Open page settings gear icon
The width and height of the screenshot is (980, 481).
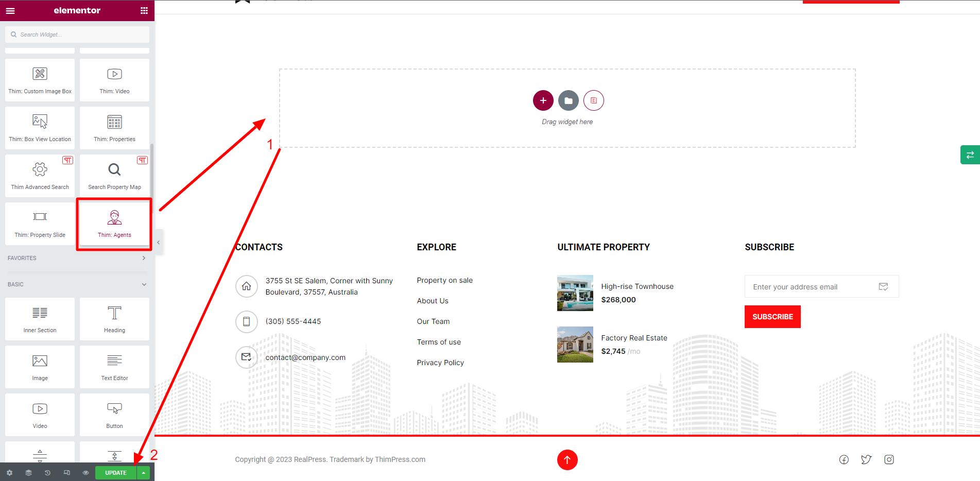[x=9, y=473]
